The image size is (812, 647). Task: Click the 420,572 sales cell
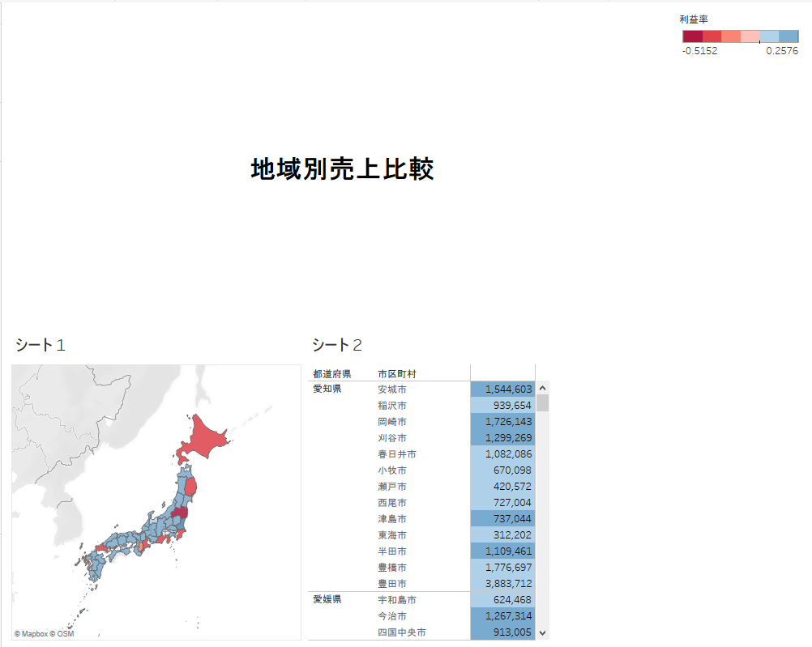[x=502, y=487]
